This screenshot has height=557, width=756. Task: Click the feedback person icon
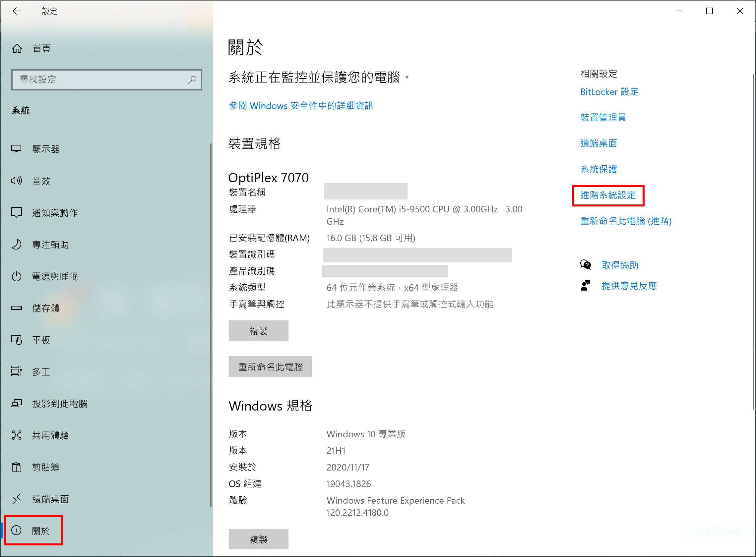586,286
